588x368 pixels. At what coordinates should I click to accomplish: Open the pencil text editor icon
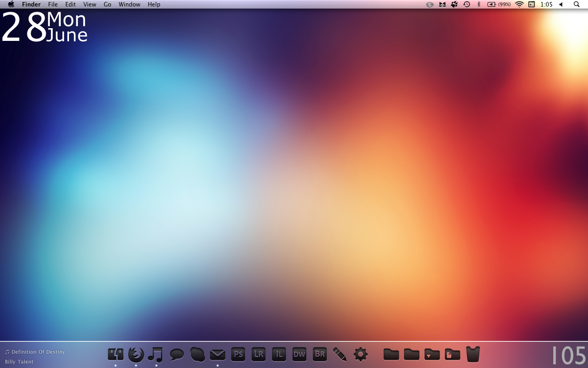click(x=340, y=354)
